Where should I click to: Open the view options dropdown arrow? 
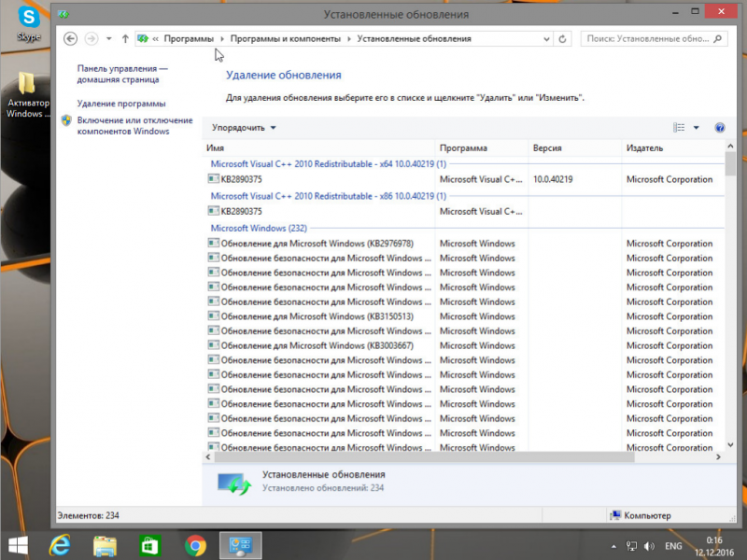[x=696, y=128]
